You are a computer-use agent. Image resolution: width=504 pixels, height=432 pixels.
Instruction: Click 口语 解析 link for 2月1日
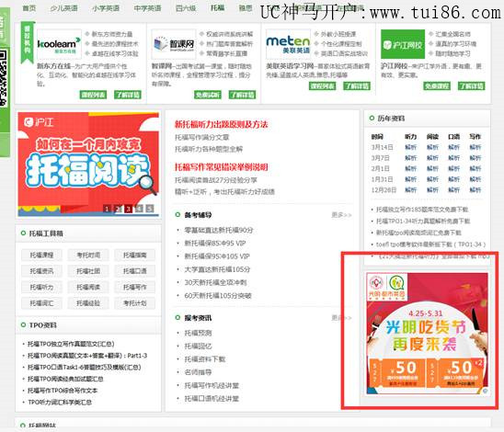[453, 168]
